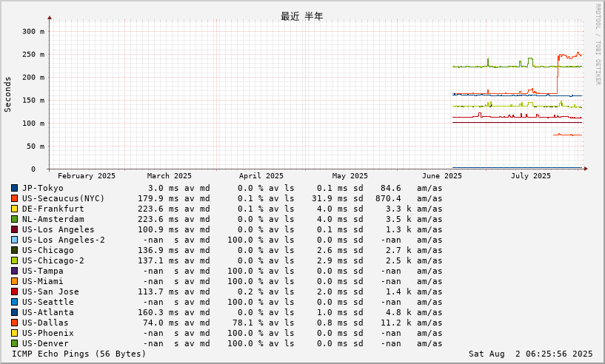605x364 pixels.
Task: Select the US-Secaucus(NYC) legend label
Action: (63, 198)
